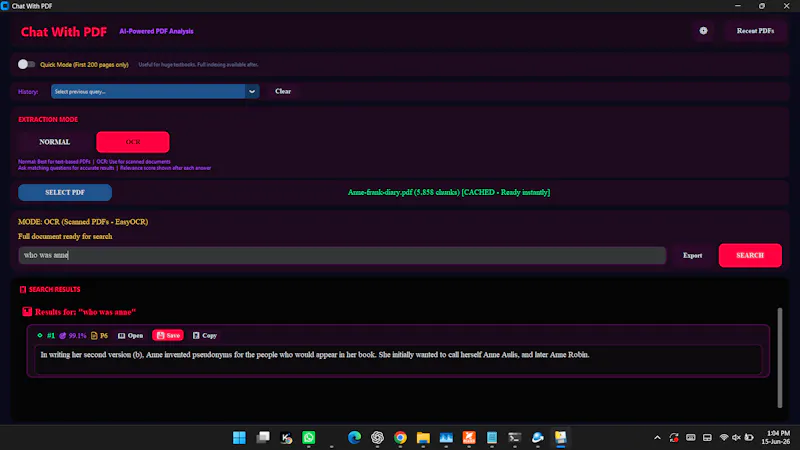
Task: Click 'Full document ready for search' text
Action: [65, 236]
